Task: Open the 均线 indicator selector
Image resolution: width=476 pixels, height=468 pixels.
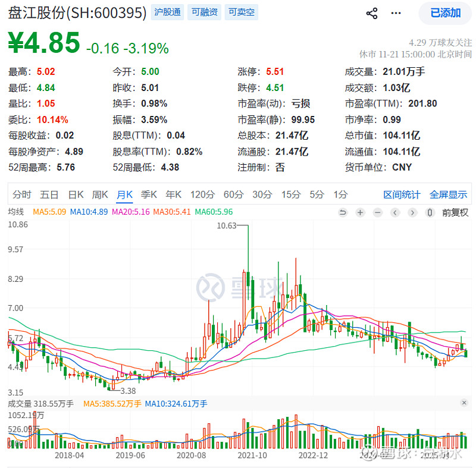Action: tap(16, 212)
